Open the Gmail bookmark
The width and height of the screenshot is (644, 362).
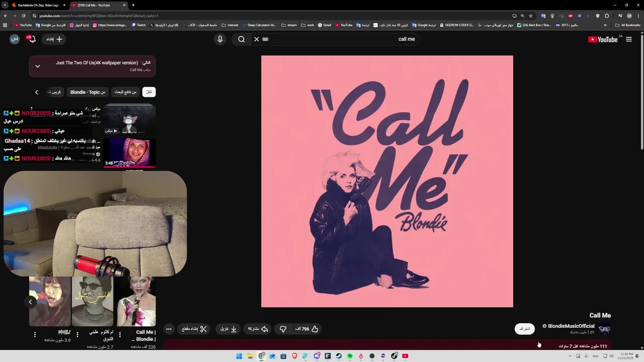tap(324, 25)
